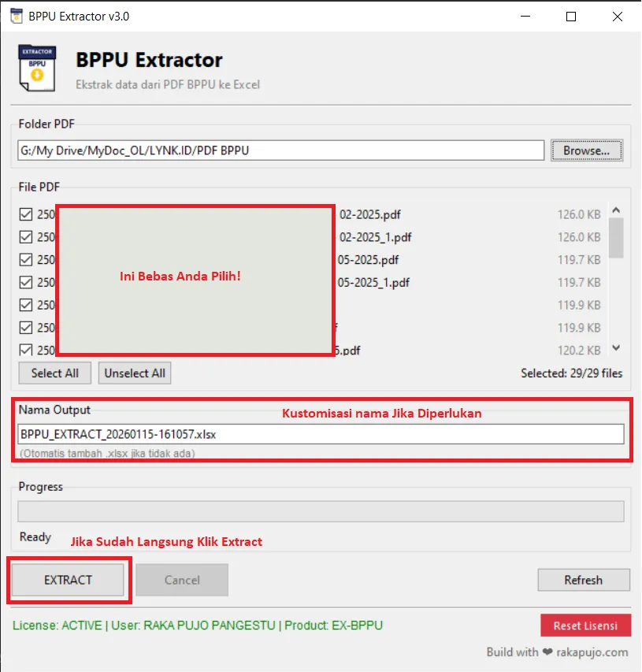Untick the checkbox of the 120.2 KB file
Screen dimensions: 642x672
click(26, 350)
